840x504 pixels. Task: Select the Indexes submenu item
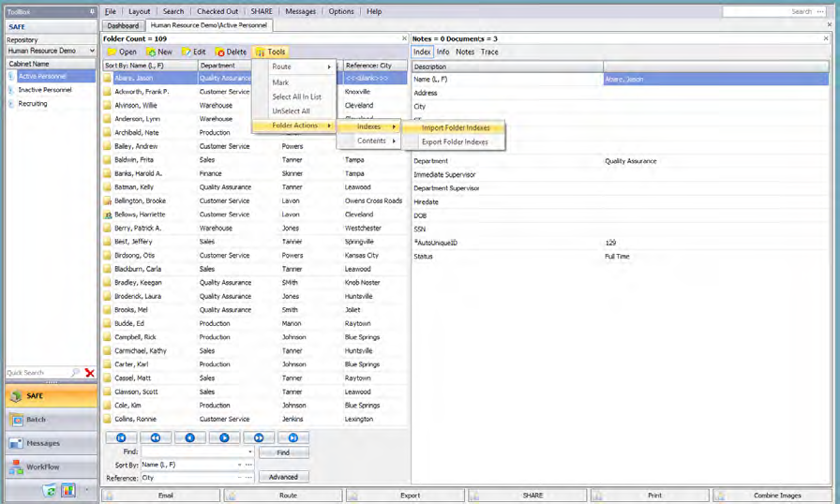pyautogui.click(x=369, y=126)
